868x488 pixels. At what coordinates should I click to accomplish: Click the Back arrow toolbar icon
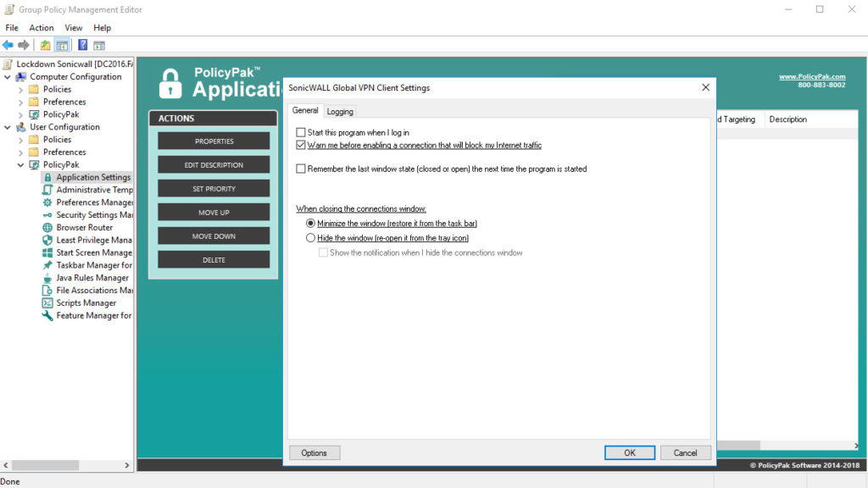point(8,46)
